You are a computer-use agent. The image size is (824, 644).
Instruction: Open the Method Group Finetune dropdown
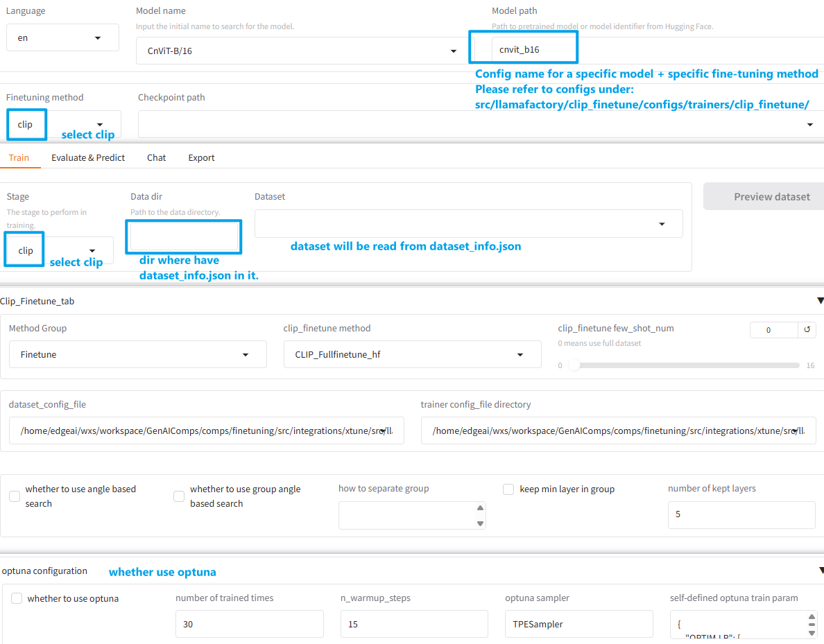[137, 354]
